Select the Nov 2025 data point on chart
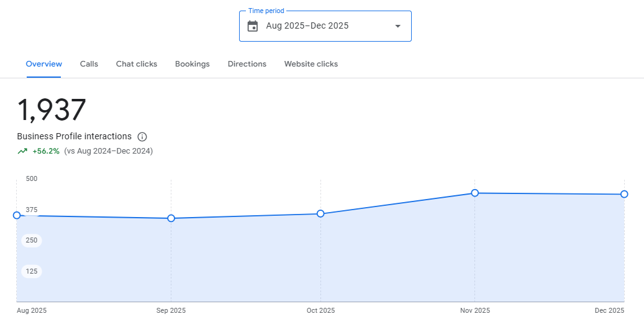 [475, 193]
